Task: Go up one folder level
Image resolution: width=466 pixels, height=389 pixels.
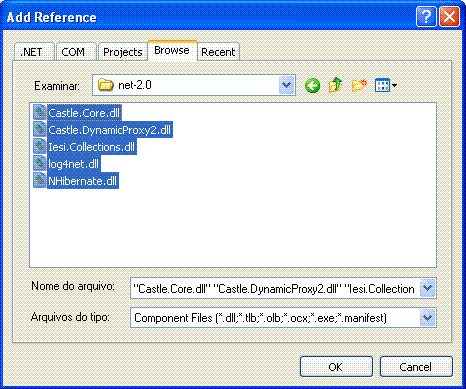Action: (335, 85)
